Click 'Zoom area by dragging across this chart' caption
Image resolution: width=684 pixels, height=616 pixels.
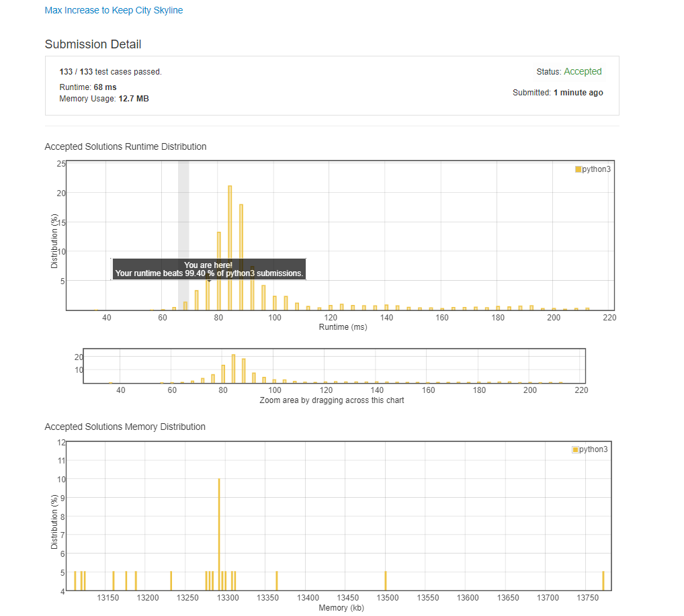(331, 400)
